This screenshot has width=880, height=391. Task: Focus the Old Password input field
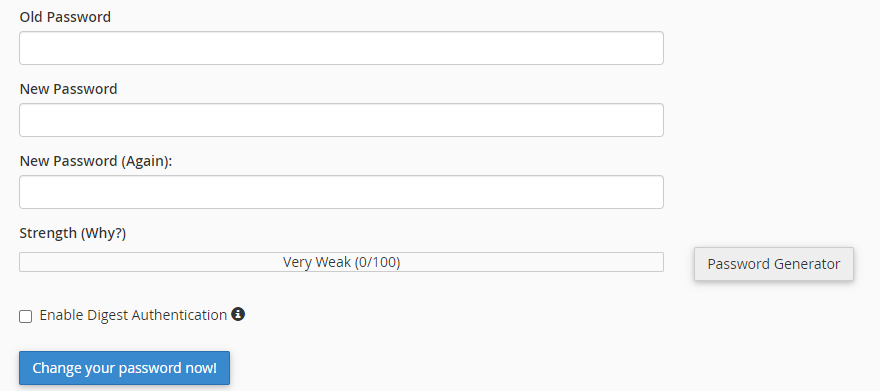tap(341, 48)
